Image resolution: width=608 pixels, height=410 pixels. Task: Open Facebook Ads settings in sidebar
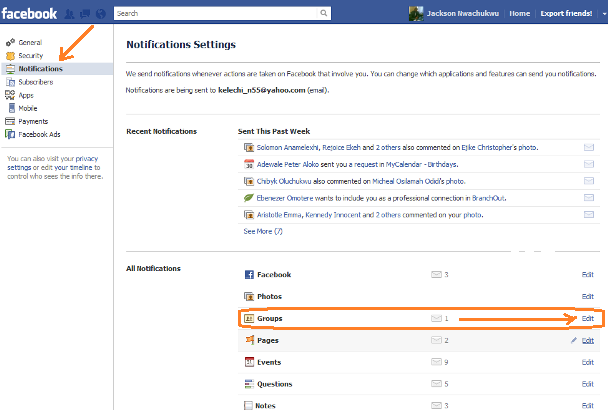(39, 134)
